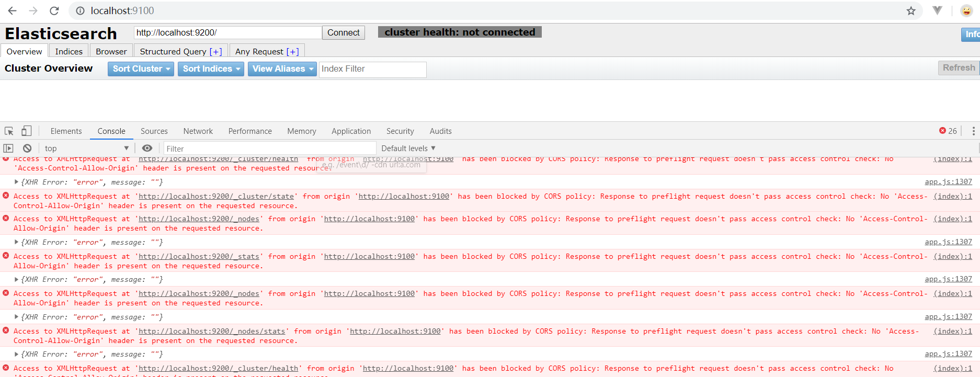The image size is (980, 377).
Task: Expand the XHR Error object above _stats message
Action: (16, 242)
